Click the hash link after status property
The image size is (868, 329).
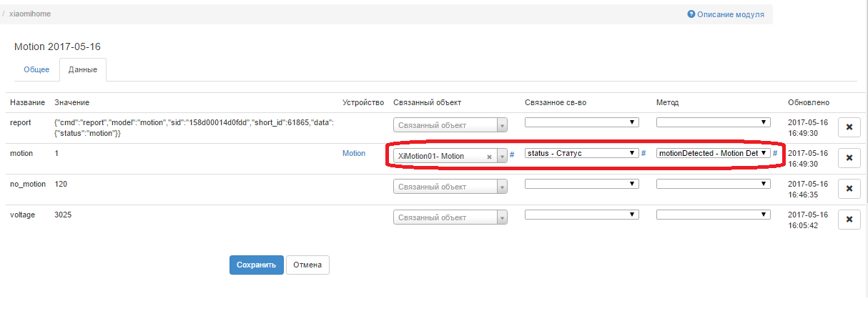[x=643, y=153]
